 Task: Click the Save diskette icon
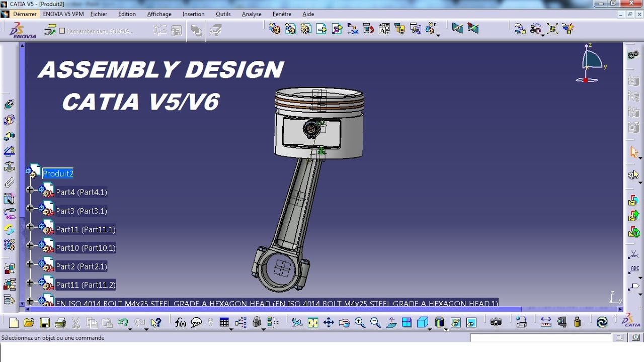point(45,323)
